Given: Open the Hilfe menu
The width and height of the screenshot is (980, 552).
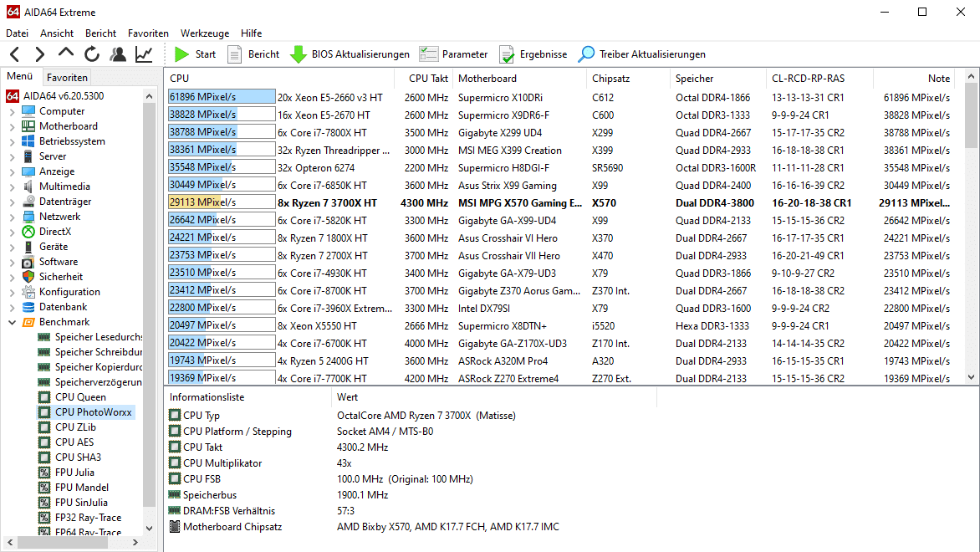Looking at the screenshot, I should [x=251, y=33].
